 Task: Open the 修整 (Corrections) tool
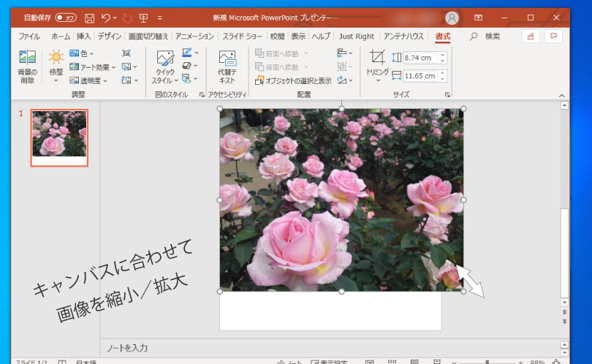coord(56,66)
